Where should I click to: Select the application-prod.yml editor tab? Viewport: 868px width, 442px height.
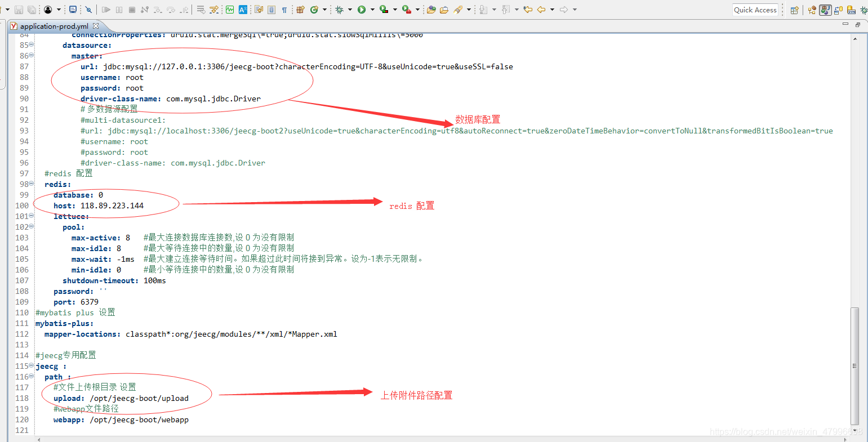click(54, 25)
